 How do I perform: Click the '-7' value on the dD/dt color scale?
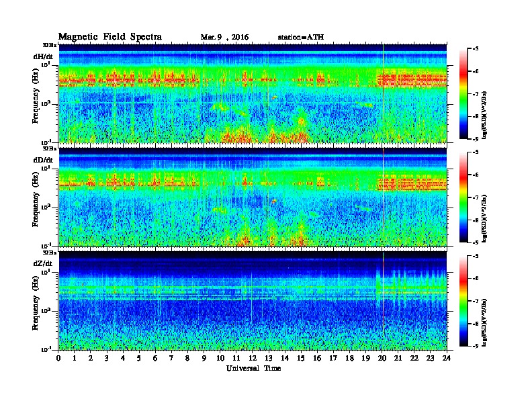[475, 197]
